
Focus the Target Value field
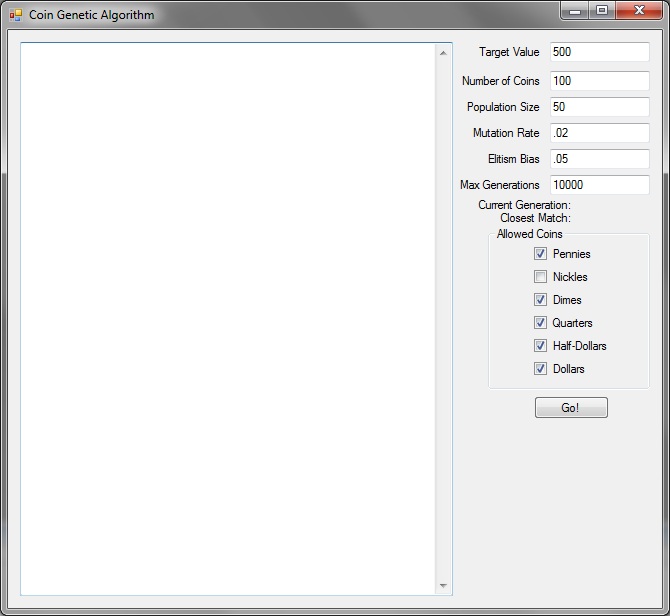pos(599,52)
